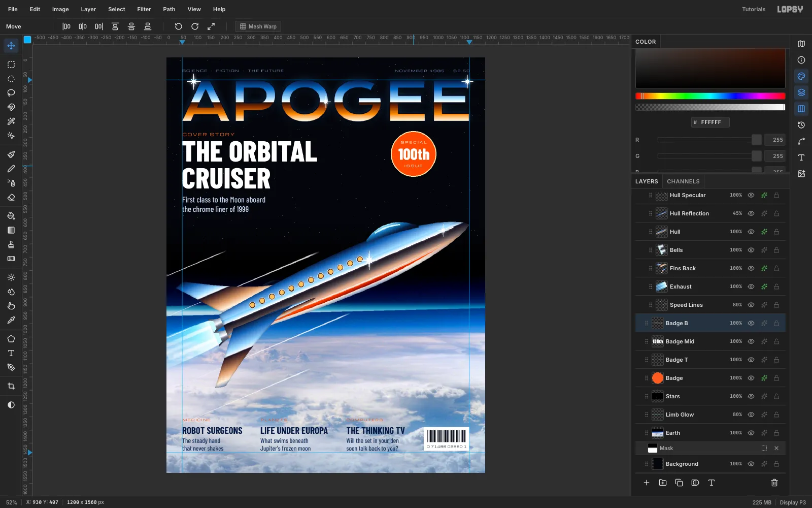Toggle visibility of Badge B layer
Image resolution: width=812 pixels, height=508 pixels.
[x=751, y=323]
